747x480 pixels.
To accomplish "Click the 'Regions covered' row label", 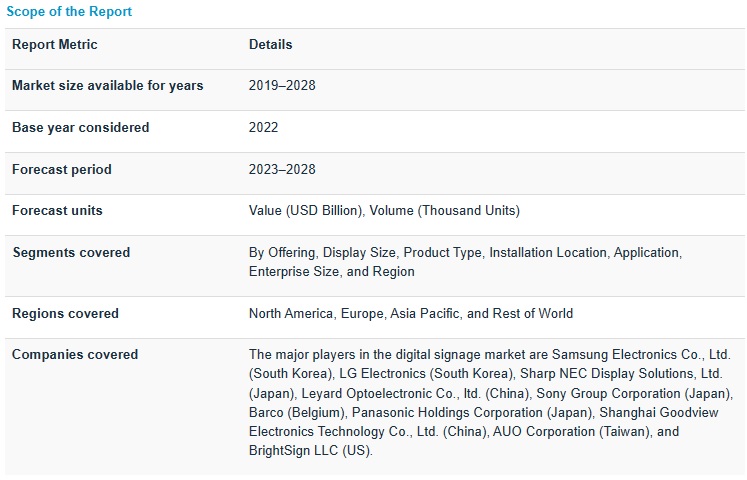I will 65,313.
